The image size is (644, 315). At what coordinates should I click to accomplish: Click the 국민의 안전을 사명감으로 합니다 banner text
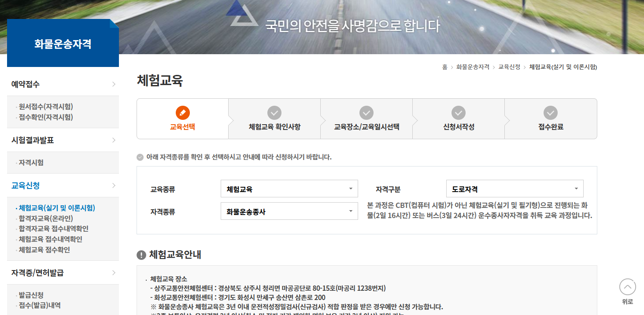click(x=352, y=26)
